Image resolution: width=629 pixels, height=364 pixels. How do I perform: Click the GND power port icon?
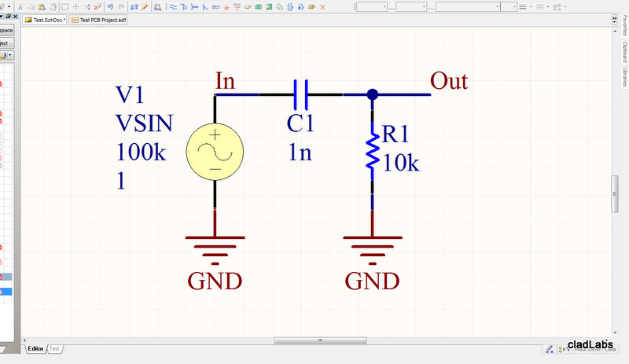pyautogui.click(x=226, y=6)
